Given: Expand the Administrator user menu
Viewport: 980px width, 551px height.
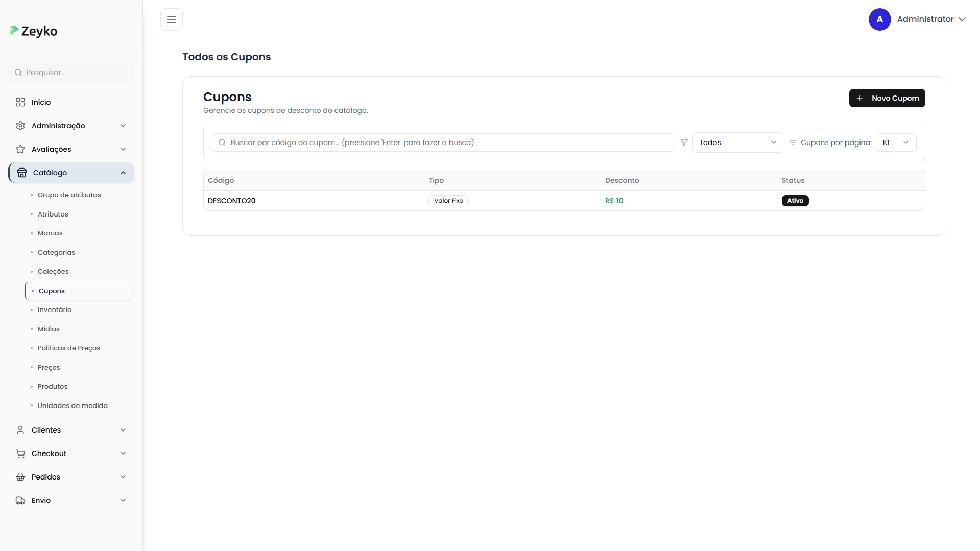Looking at the screenshot, I should [x=931, y=19].
